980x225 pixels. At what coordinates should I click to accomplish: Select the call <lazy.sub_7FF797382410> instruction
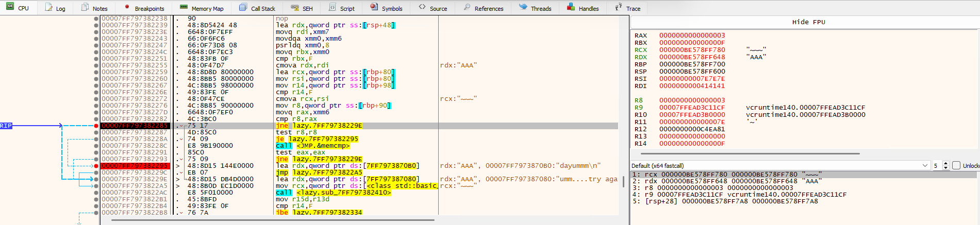pyautogui.click(x=333, y=193)
